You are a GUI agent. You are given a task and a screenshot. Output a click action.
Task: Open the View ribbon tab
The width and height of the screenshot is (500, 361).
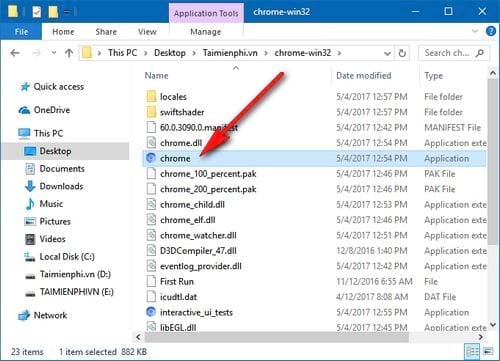147,32
